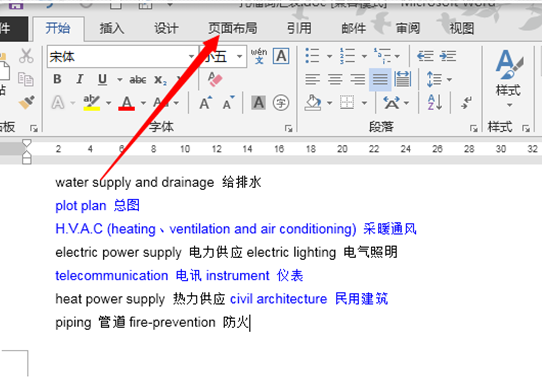Image resolution: width=542 pixels, height=377 pixels.
Task: Insert enclosed character 字 icon
Action: coord(281,103)
